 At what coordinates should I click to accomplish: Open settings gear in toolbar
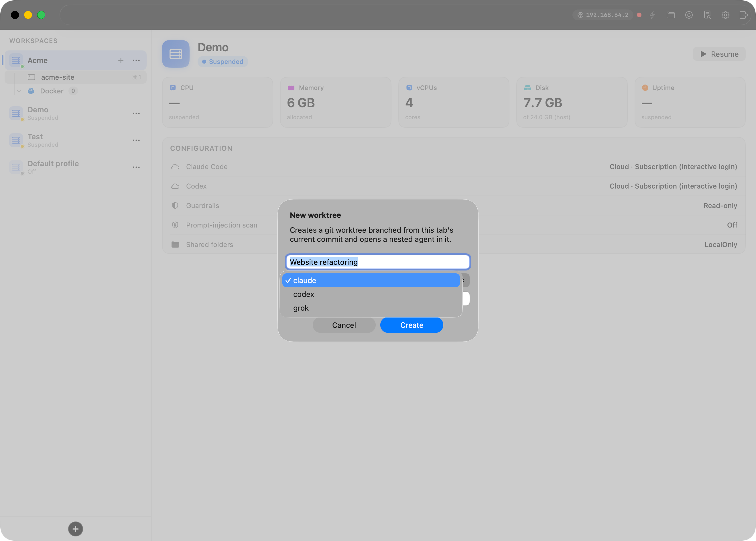(x=725, y=15)
